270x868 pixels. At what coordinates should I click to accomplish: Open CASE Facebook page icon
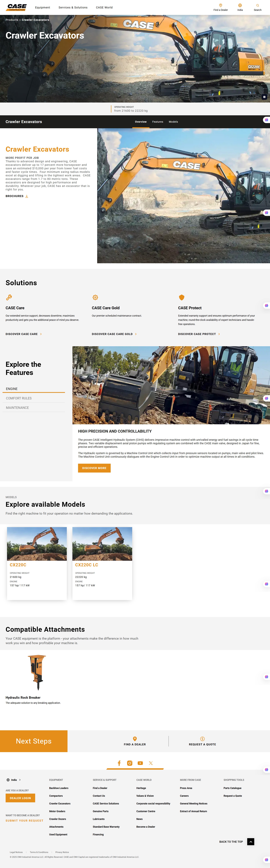(x=119, y=763)
